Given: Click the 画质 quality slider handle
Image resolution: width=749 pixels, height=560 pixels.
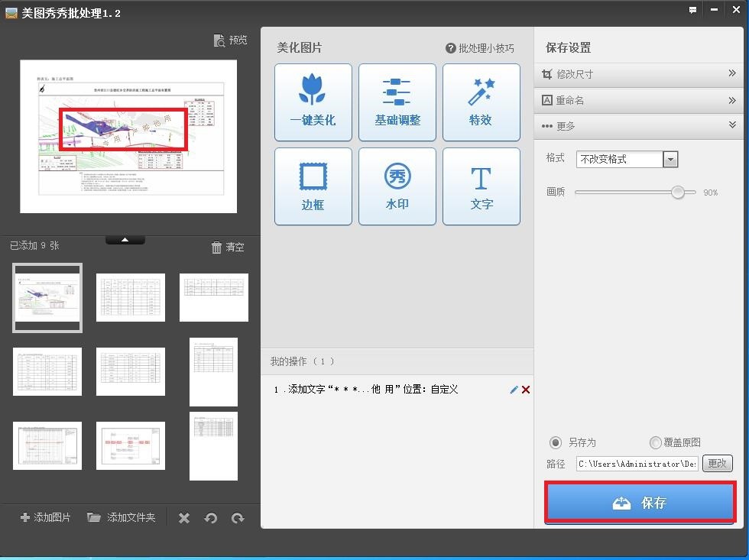Looking at the screenshot, I should (x=678, y=193).
